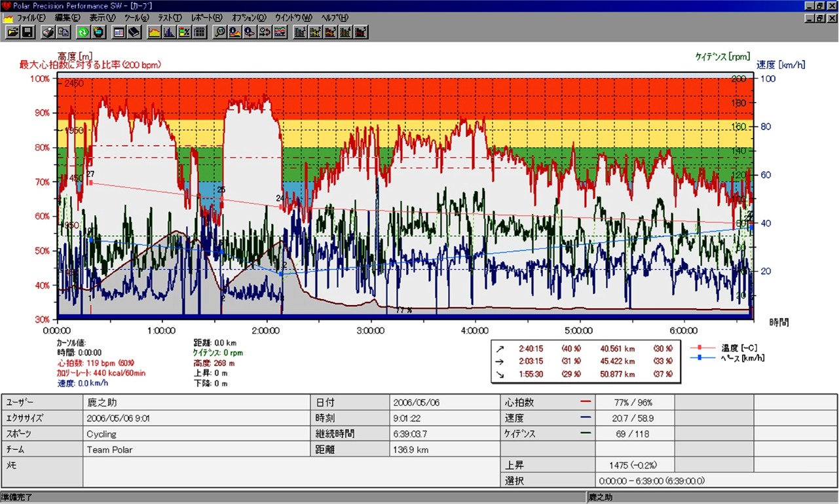Click the ペース legend entry
This screenshot has width=839, height=504.
click(x=741, y=357)
